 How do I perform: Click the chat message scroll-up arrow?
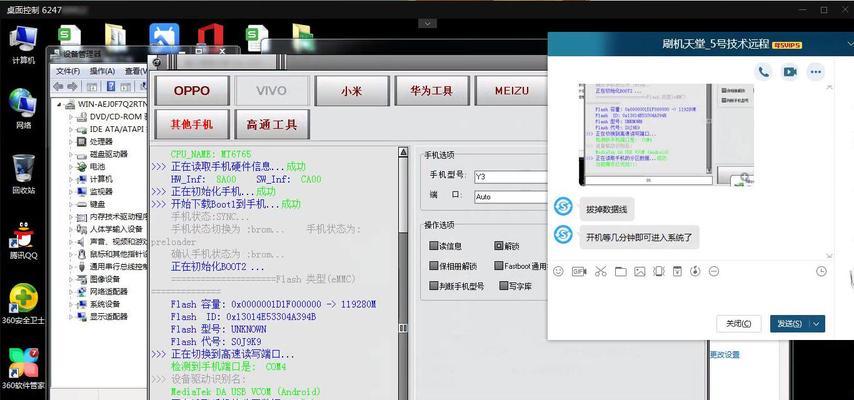coord(829,87)
